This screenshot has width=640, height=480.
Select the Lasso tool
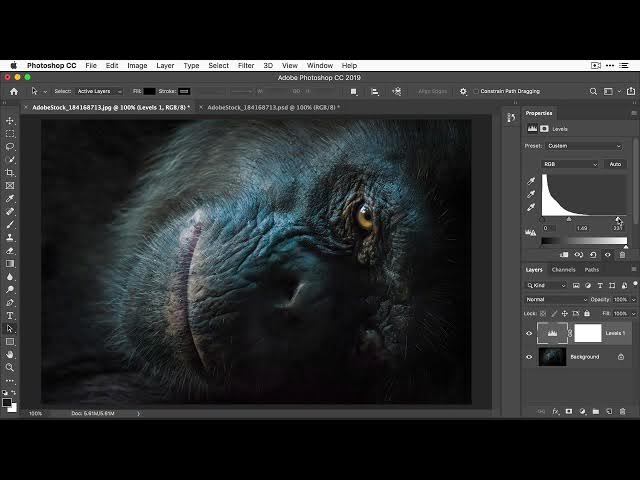(x=10, y=147)
